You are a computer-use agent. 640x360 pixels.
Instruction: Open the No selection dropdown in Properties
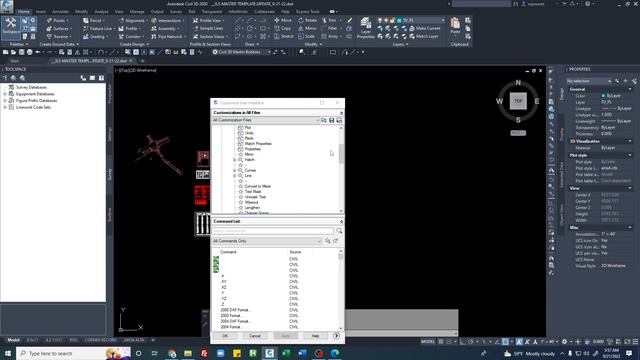[589, 81]
